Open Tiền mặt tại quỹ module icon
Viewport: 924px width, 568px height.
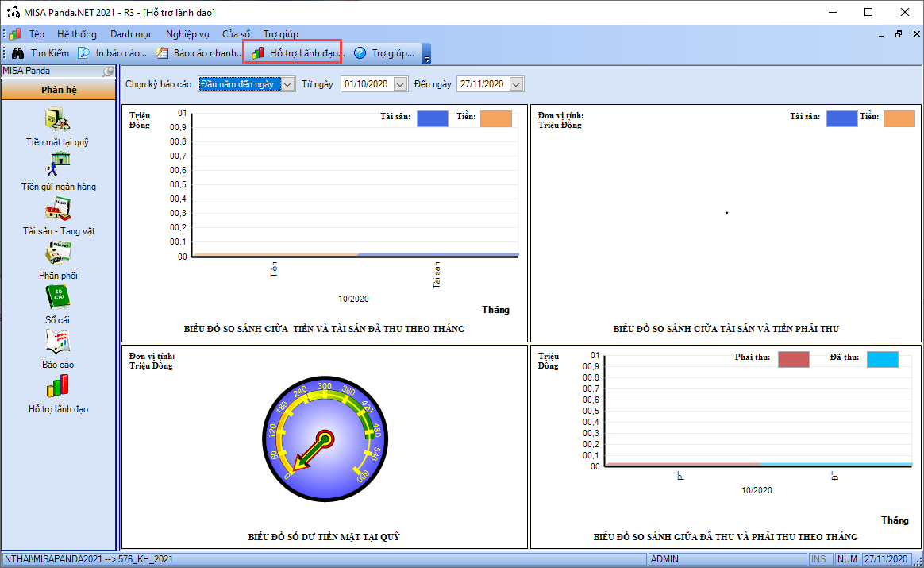[x=58, y=120]
